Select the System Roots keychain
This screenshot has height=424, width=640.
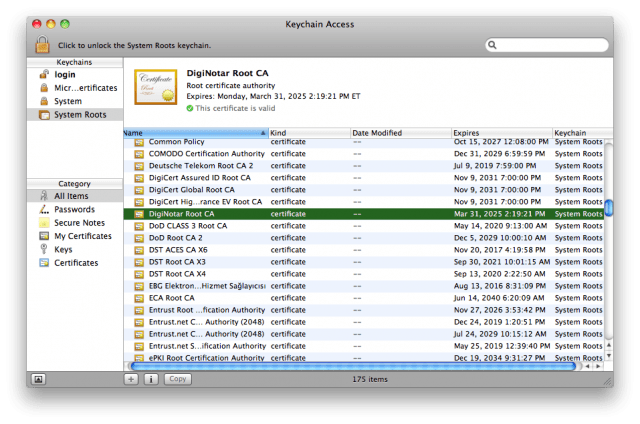[75, 115]
